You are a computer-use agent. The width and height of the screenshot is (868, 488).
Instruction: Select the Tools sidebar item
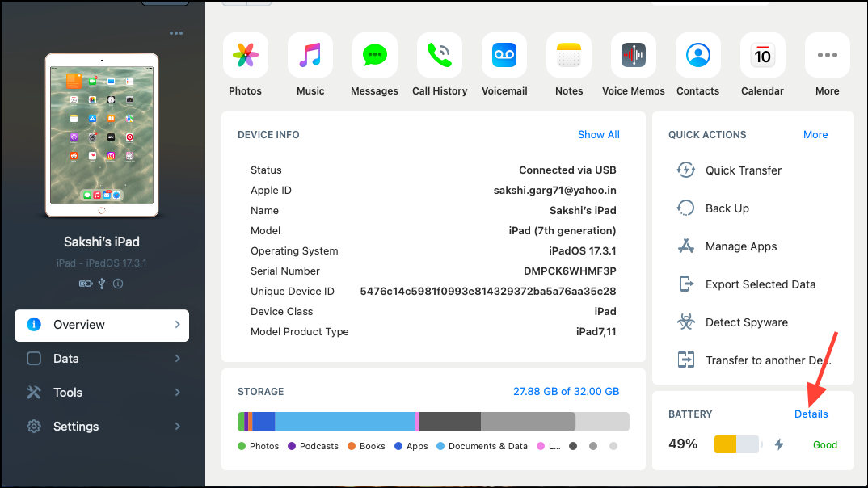102,393
